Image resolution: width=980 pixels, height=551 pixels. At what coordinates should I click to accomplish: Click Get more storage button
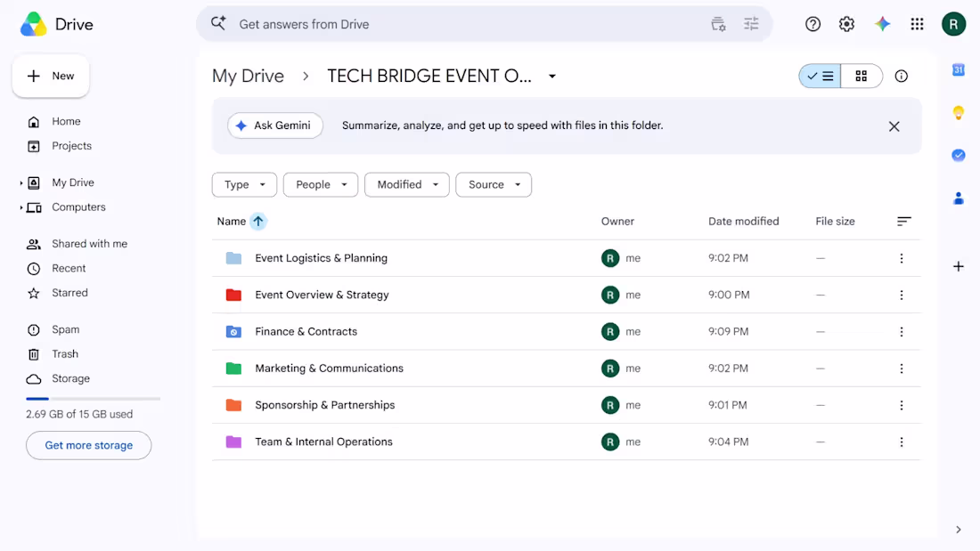coord(89,445)
